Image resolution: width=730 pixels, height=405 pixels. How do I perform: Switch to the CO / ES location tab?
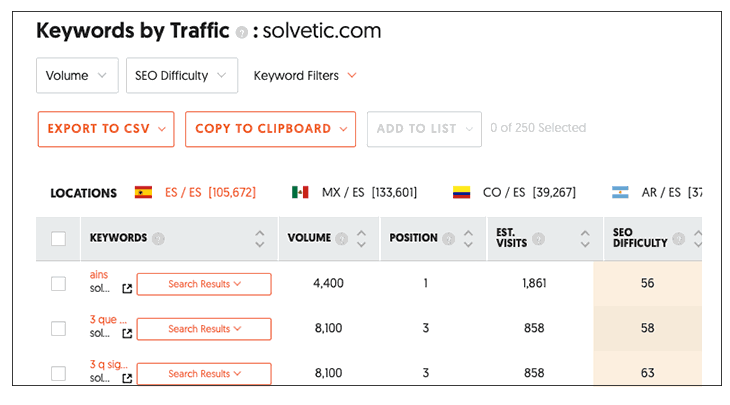(514, 193)
